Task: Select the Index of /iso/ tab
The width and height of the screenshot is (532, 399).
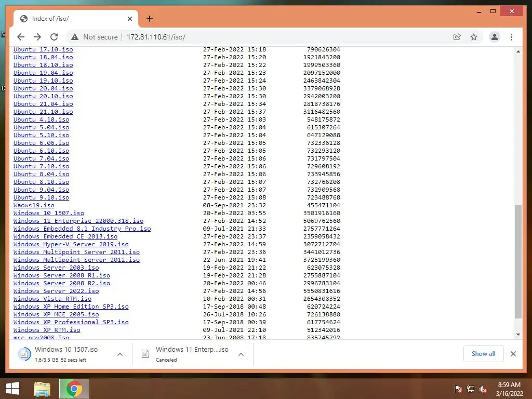Action: pos(76,19)
